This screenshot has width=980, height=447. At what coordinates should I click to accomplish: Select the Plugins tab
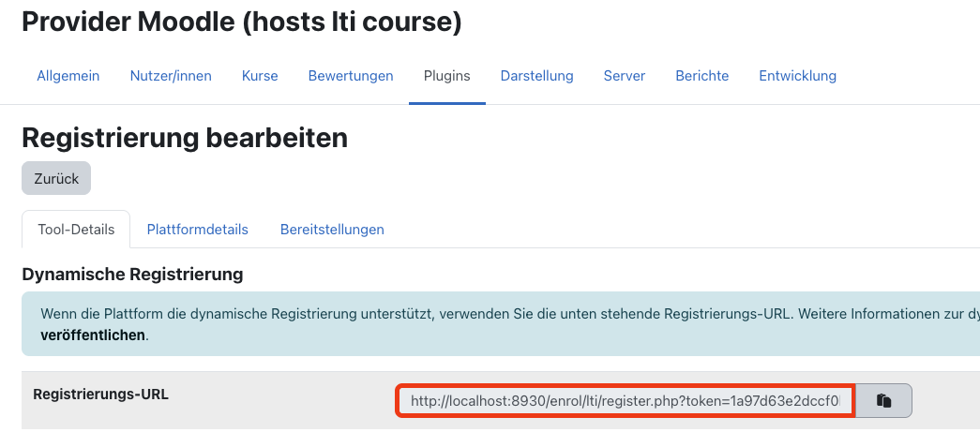pyautogui.click(x=447, y=76)
